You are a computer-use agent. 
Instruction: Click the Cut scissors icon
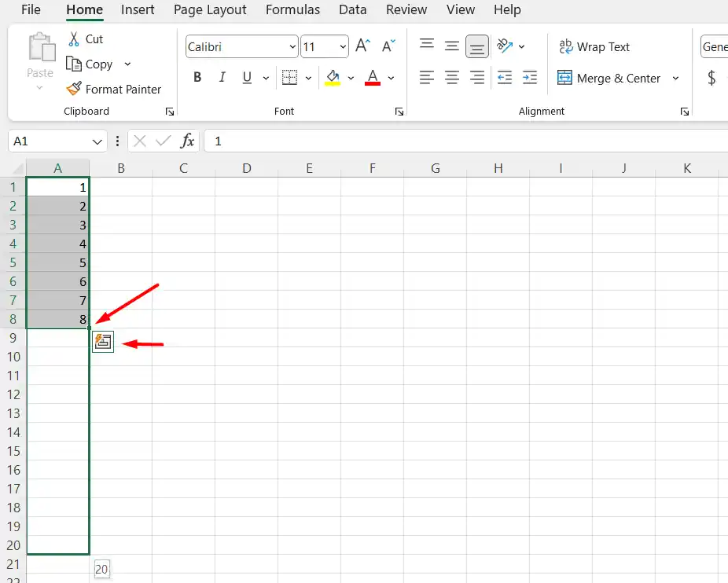point(74,39)
